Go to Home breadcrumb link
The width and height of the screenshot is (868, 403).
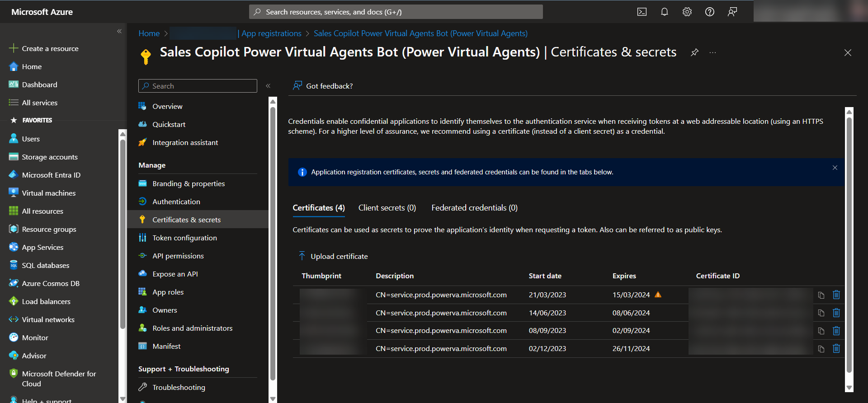(x=149, y=33)
